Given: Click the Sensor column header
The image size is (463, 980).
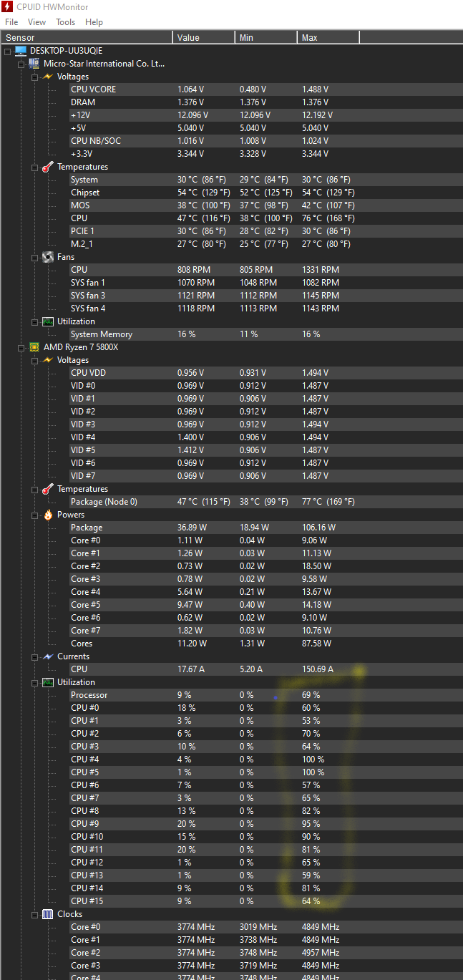Looking at the screenshot, I should 87,37.
